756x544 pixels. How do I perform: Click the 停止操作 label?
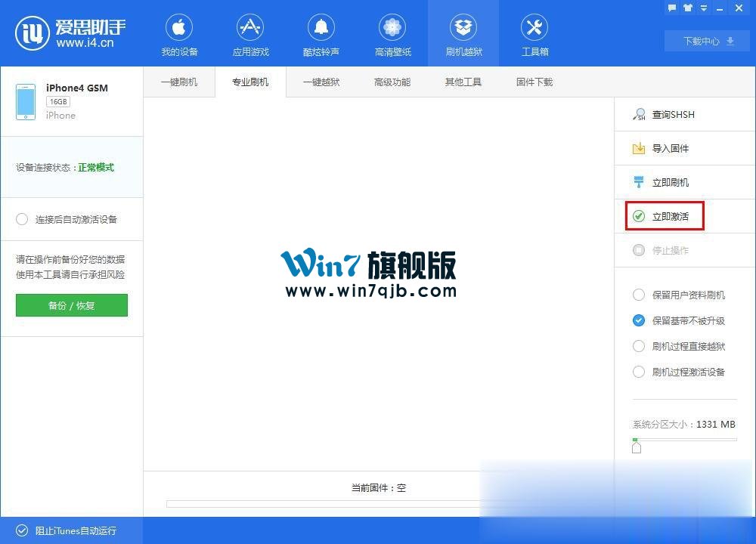(x=670, y=250)
